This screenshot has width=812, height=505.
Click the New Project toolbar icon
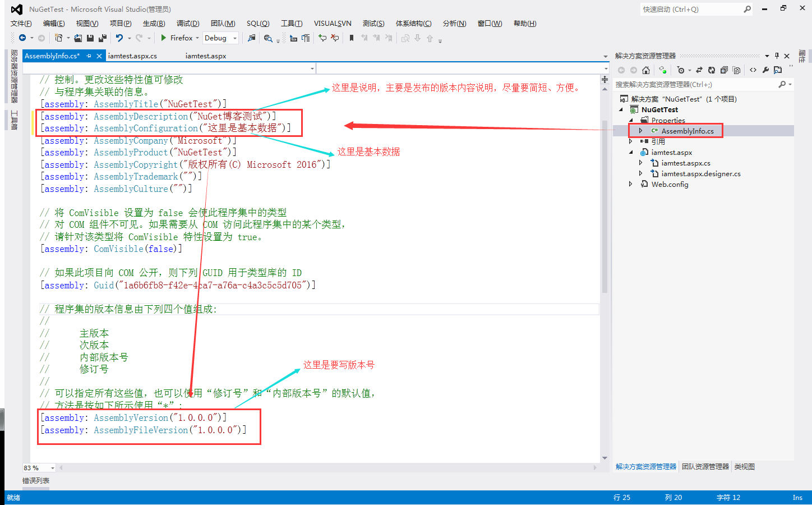(58, 38)
